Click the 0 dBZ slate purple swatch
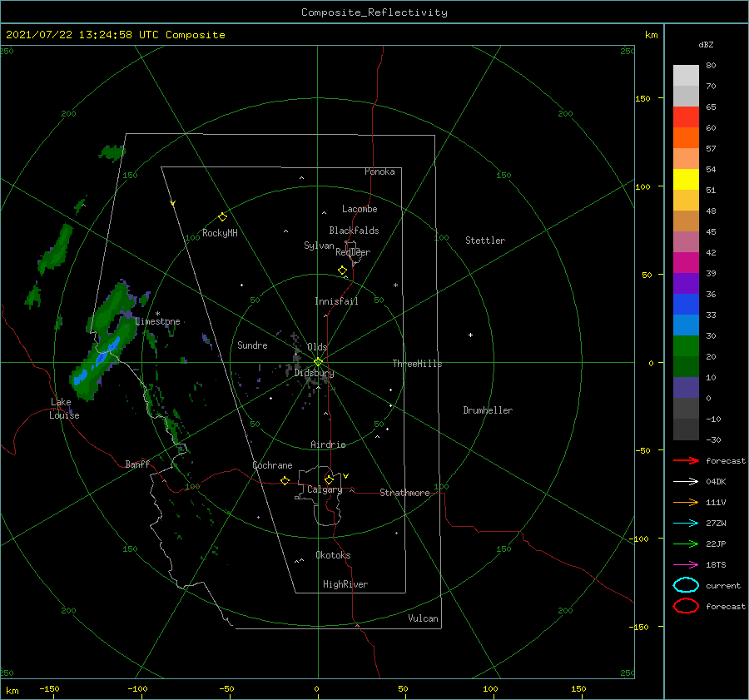Image resolution: width=749 pixels, height=700 pixels. tap(686, 388)
